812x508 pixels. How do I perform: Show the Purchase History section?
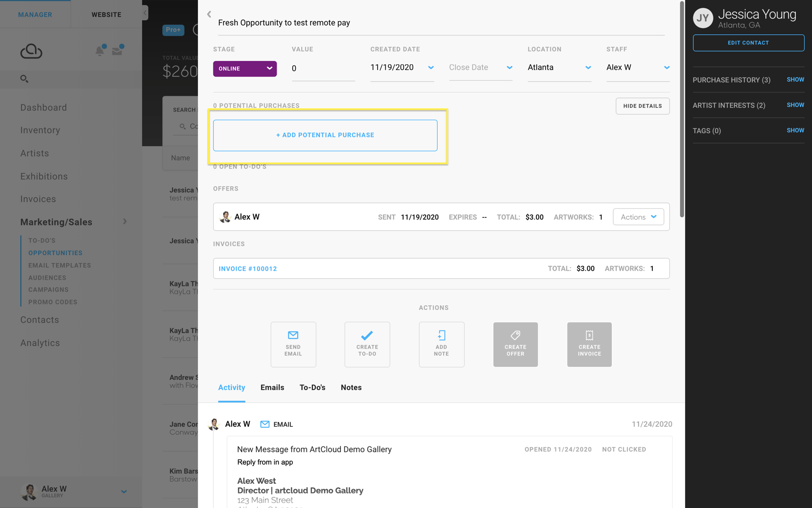coord(795,79)
